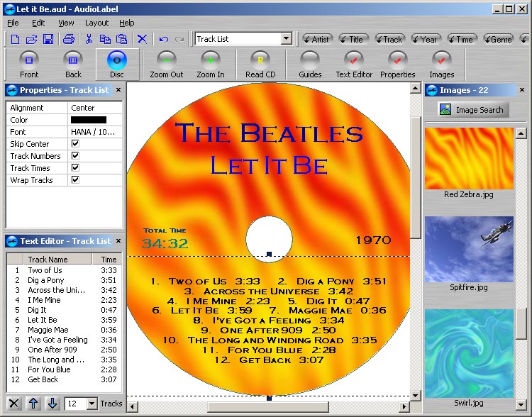
Task: Close the Properties - Track List panel
Action: (x=118, y=90)
